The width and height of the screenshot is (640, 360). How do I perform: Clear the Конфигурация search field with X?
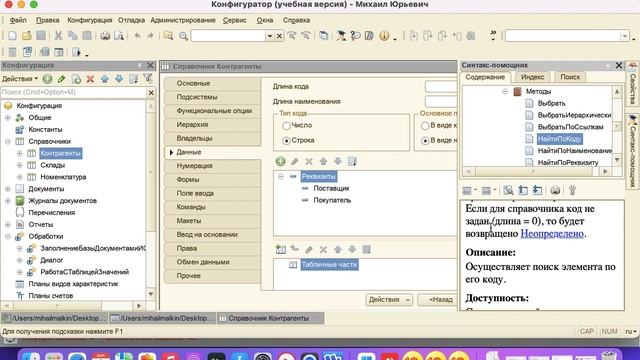point(151,93)
